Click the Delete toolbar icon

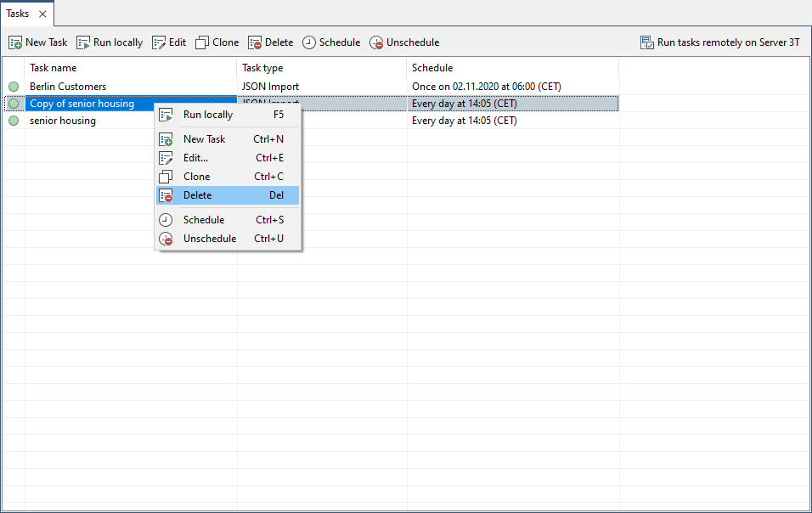coord(255,42)
